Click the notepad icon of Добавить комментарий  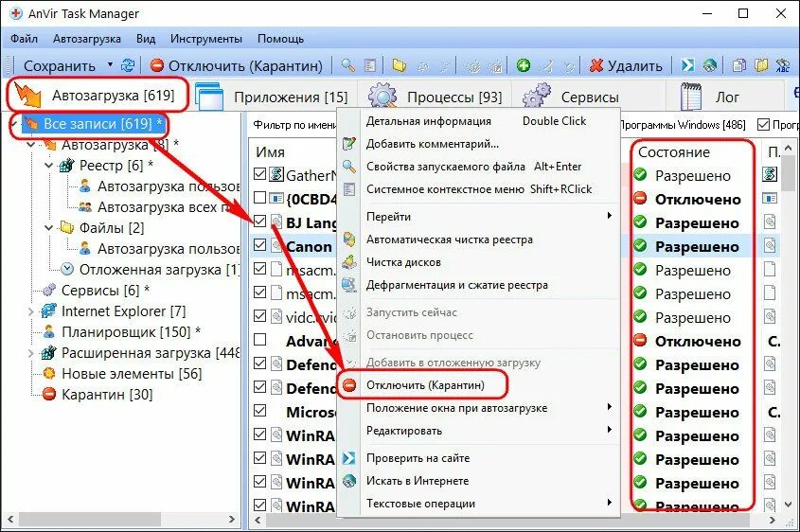(x=349, y=144)
